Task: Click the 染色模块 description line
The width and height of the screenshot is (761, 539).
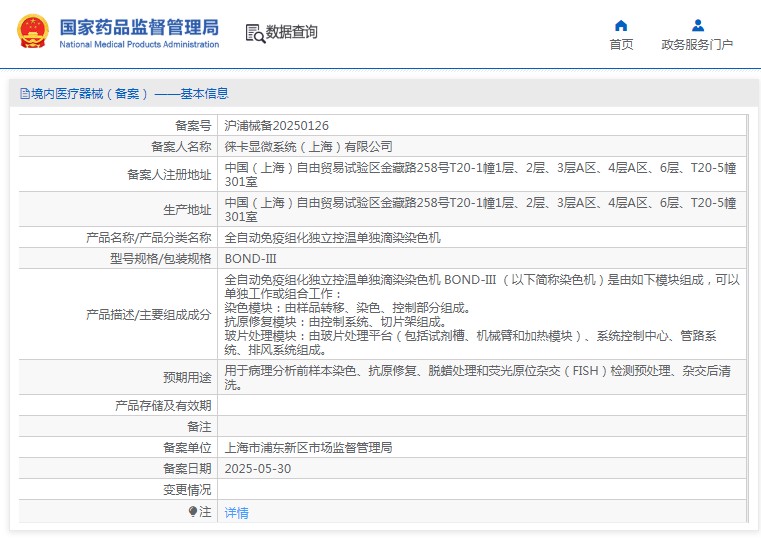Action: click(347, 308)
